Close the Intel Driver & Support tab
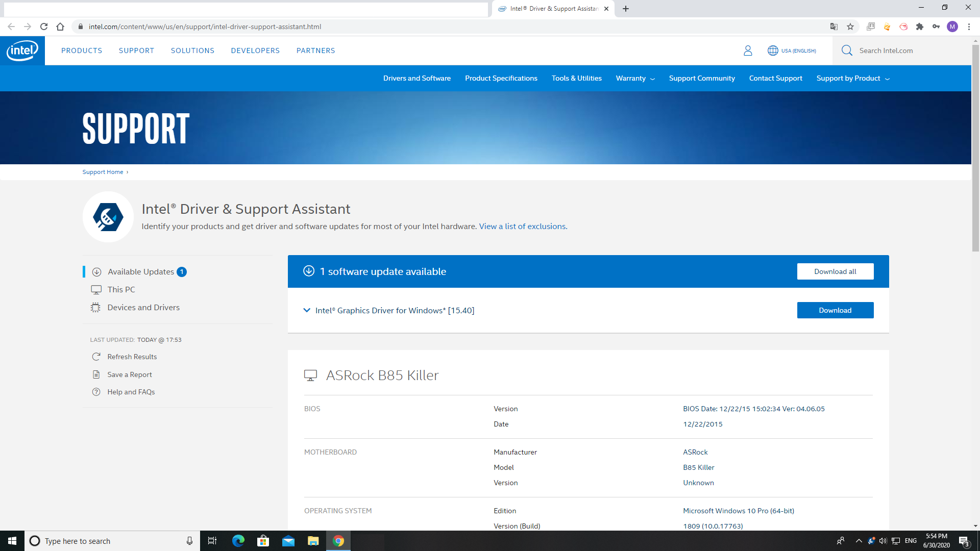The image size is (980, 551). click(606, 9)
